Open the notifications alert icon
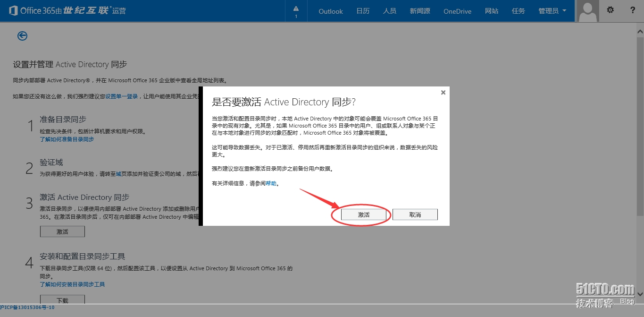The height and width of the screenshot is (317, 644). 296,11
